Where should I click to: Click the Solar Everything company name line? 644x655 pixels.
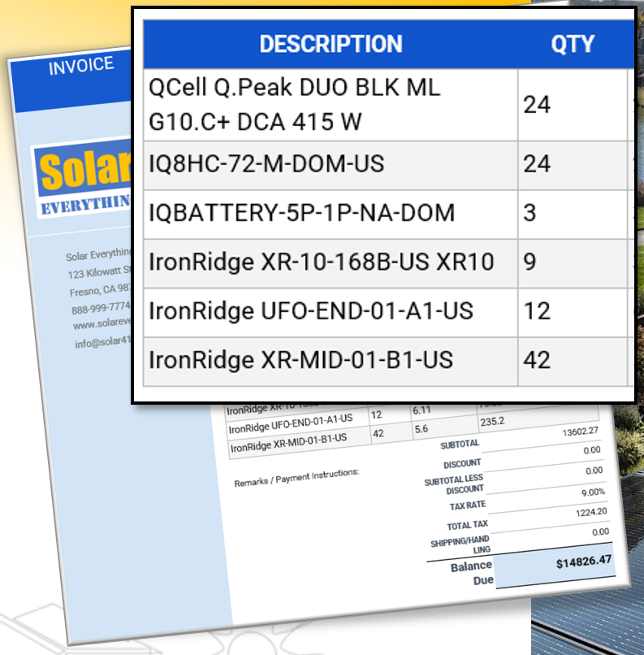99,254
